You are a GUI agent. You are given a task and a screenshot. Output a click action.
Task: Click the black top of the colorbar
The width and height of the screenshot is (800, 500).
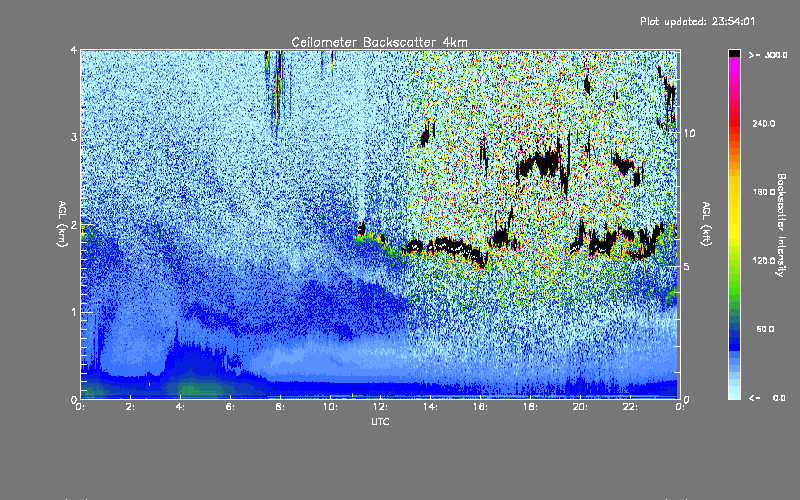734,53
